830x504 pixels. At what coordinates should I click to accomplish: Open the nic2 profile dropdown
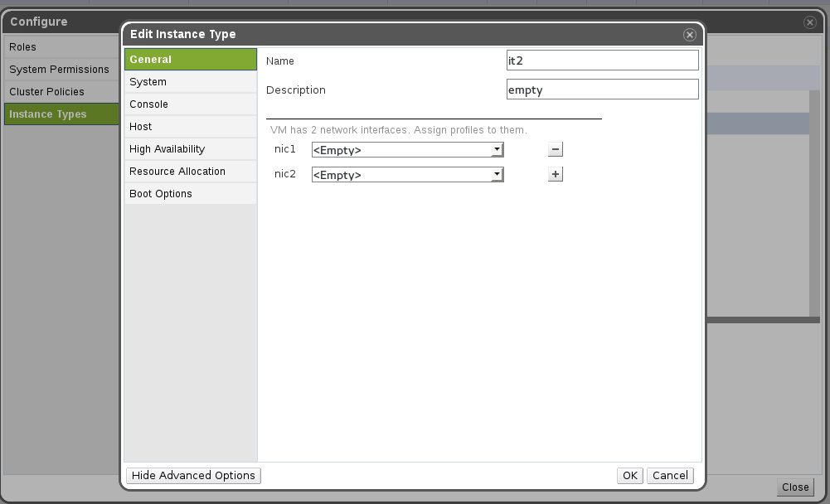[x=407, y=175]
